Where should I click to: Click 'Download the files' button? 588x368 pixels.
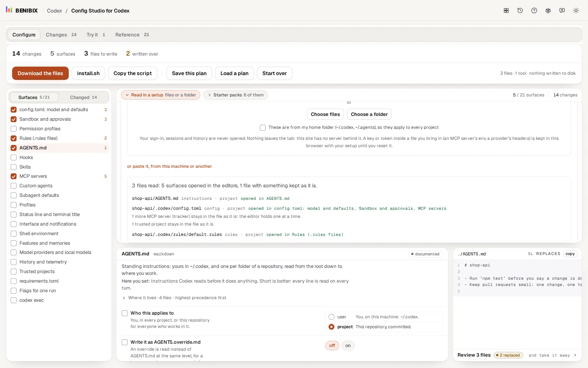40,73
